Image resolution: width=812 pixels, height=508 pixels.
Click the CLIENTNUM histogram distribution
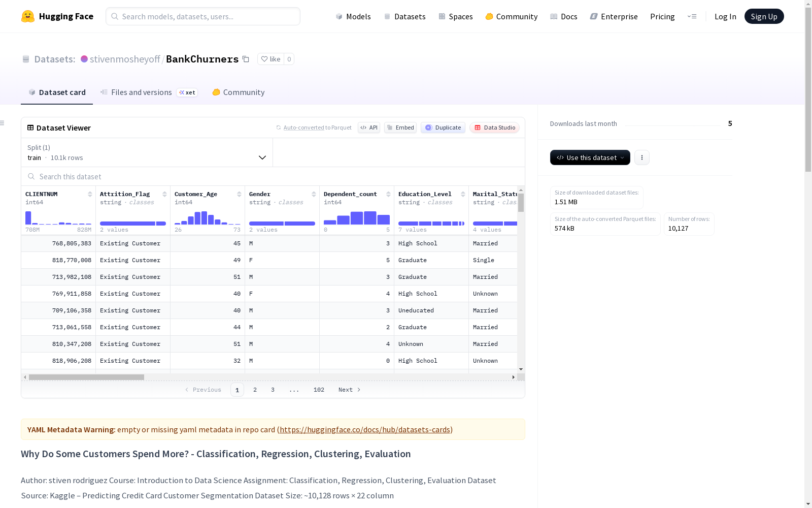(x=58, y=217)
